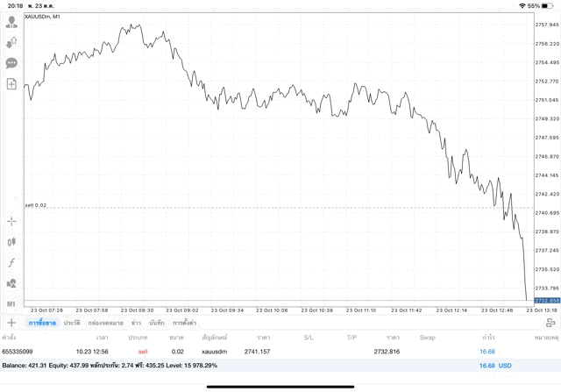Open candlestick chart type settings

coord(11,242)
